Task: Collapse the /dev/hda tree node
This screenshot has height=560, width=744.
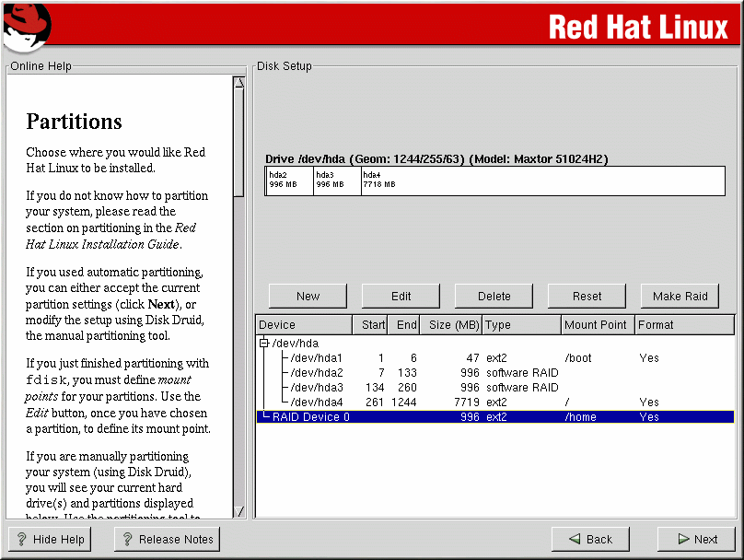Action: 264,344
